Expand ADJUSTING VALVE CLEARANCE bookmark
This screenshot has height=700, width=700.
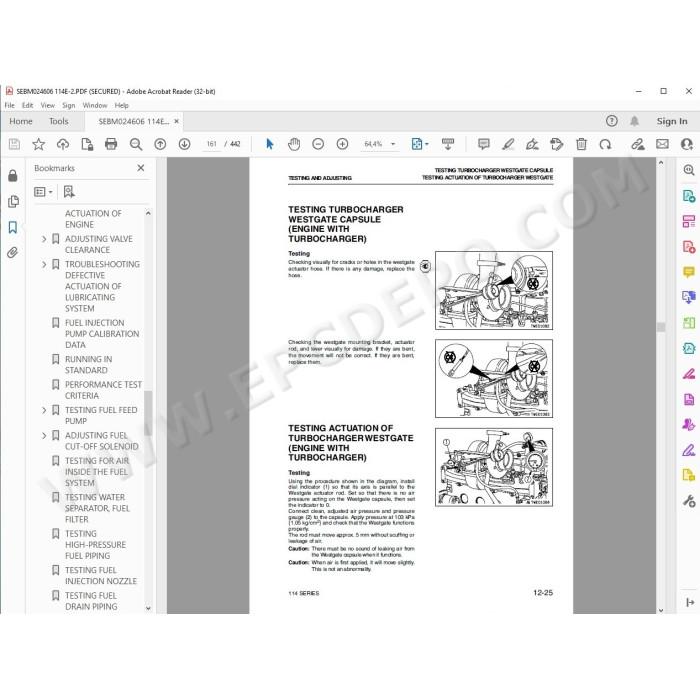click(44, 239)
